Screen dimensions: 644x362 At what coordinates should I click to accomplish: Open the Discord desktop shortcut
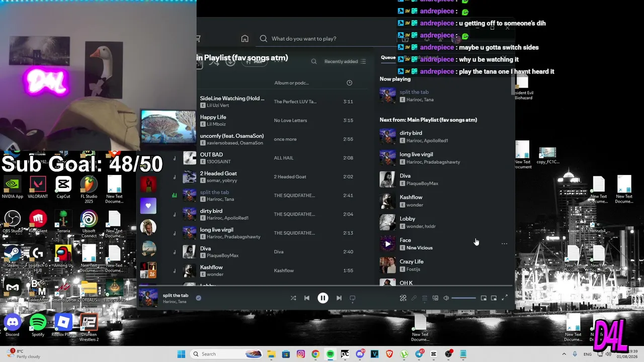13,325
